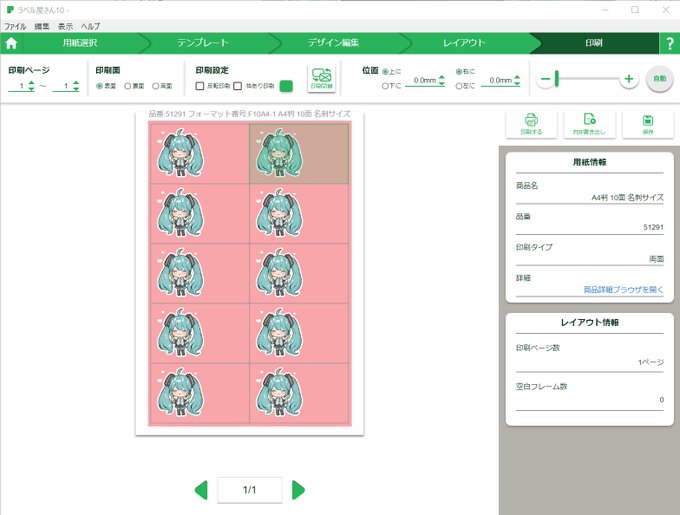Go to next page green arrow
Viewport: 680px width, 515px height.
(298, 490)
